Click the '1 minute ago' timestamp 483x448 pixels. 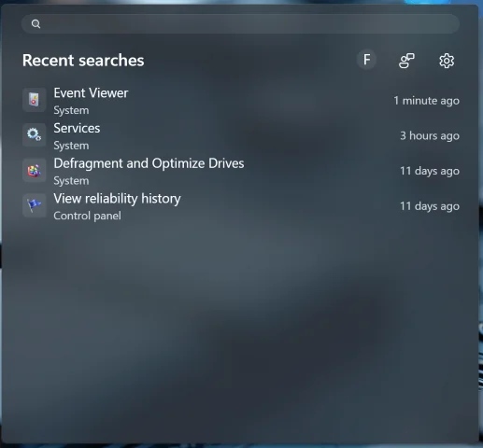(426, 101)
